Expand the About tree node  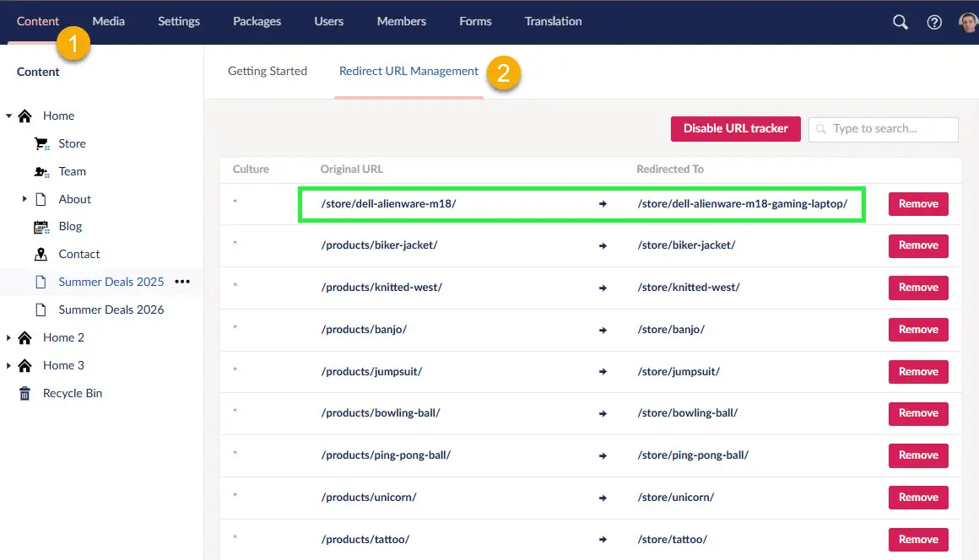pos(25,199)
